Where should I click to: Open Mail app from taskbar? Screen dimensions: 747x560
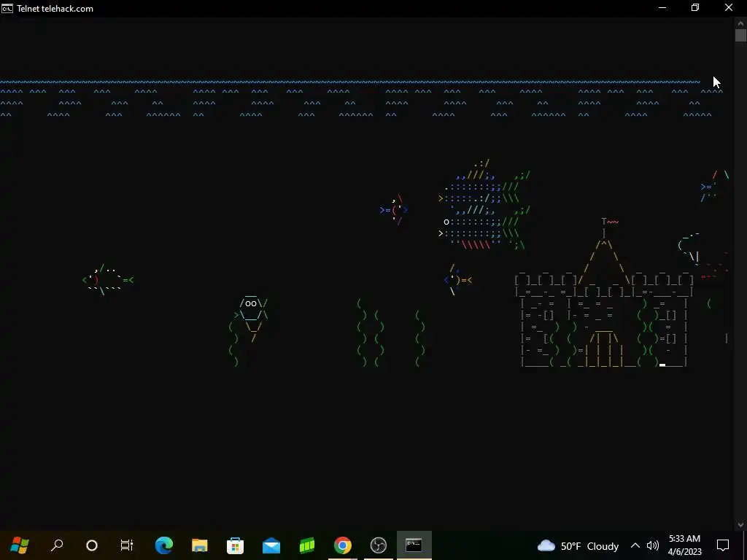tap(271, 545)
